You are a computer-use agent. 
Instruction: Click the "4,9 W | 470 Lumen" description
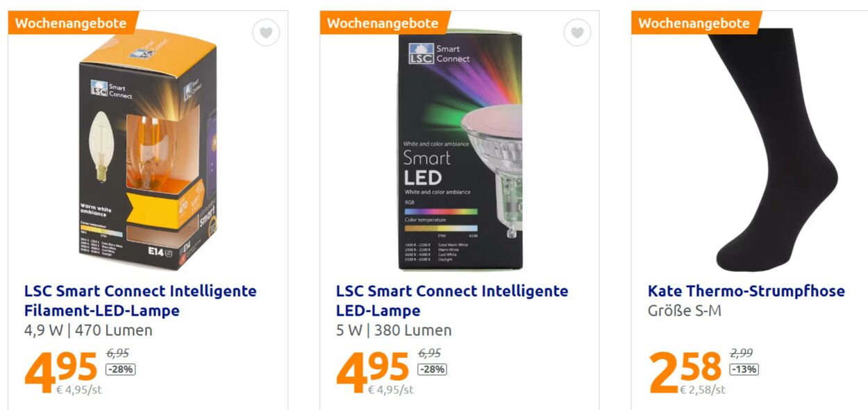(88, 330)
